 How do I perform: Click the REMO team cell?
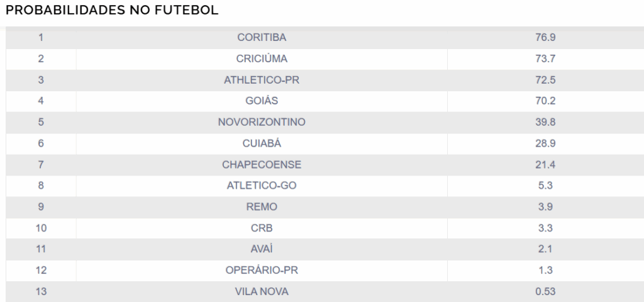(262, 207)
